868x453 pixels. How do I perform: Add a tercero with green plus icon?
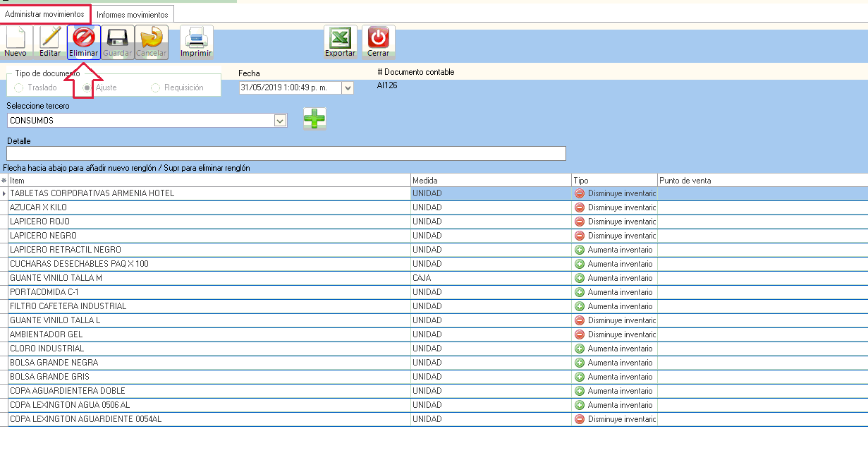[314, 119]
